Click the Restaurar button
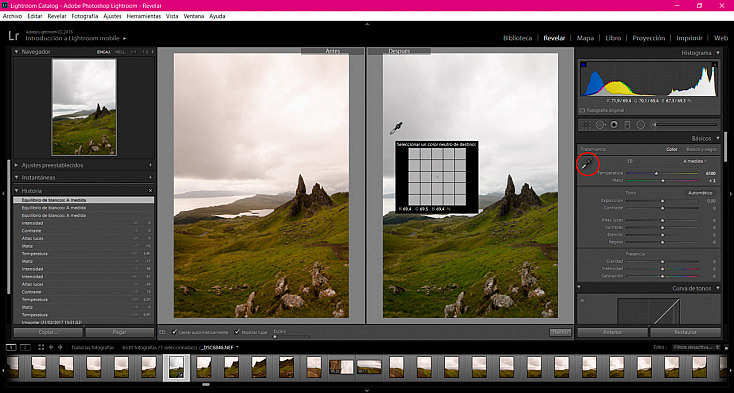The image size is (734, 393). [685, 332]
